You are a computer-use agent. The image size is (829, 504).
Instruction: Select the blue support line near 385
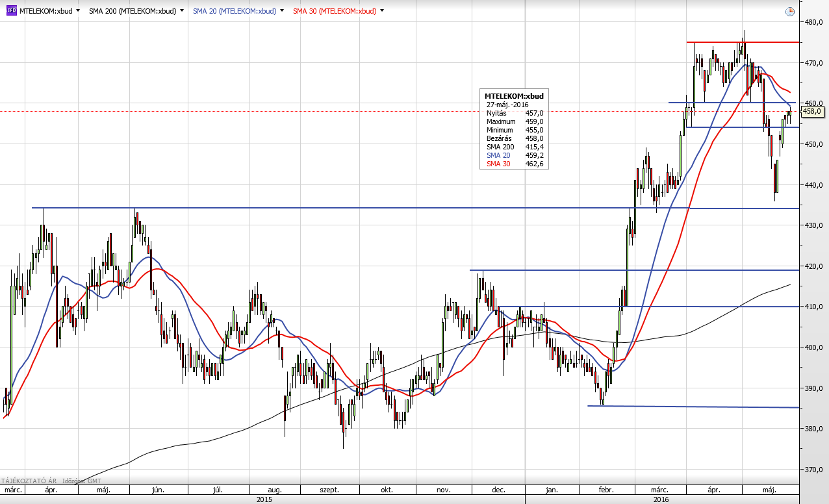(x=693, y=407)
